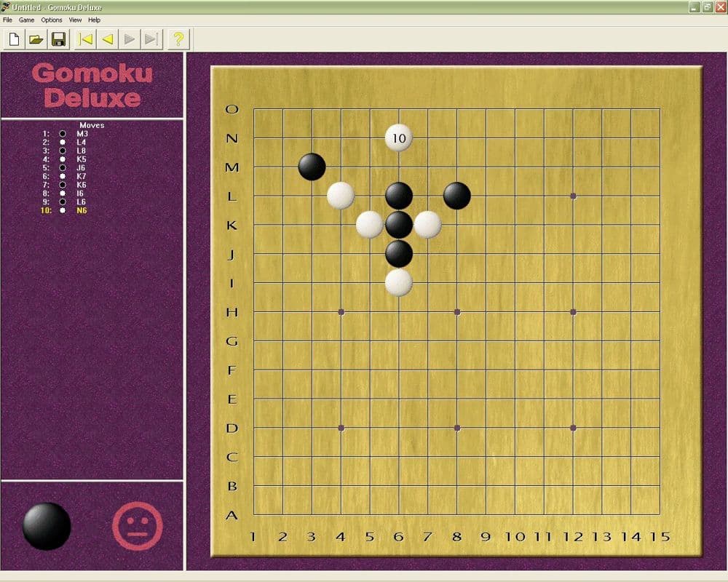Open the File menu
This screenshot has width=728, height=582.
tap(7, 20)
